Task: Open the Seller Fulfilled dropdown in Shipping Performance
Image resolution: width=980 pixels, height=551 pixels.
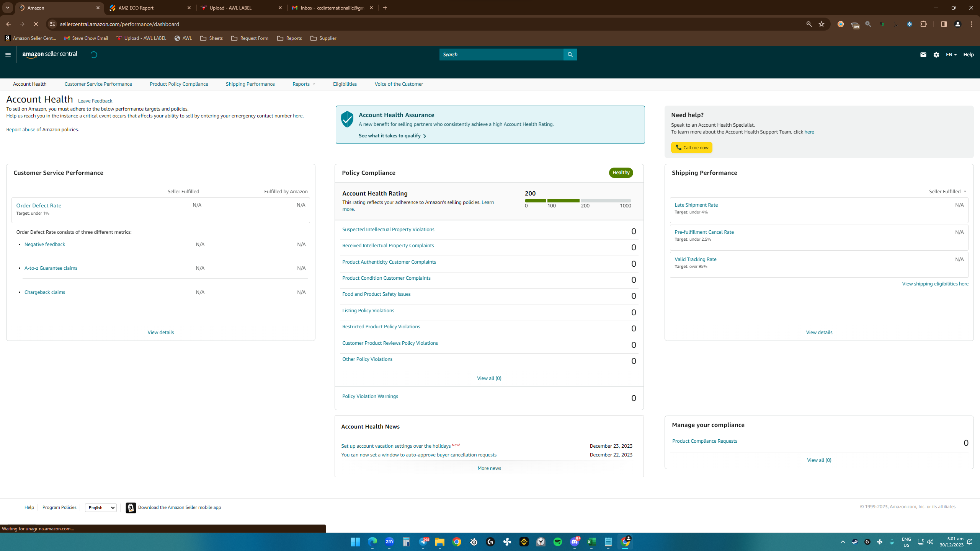Action: [x=947, y=191]
